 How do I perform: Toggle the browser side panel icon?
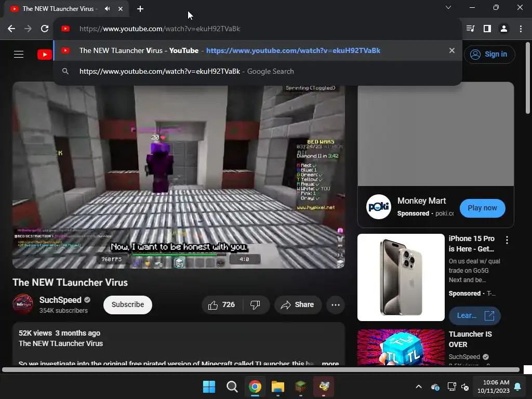pos(487,29)
